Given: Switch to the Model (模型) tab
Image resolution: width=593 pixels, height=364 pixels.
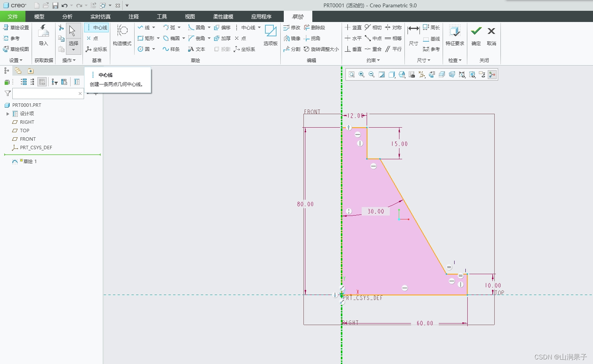Looking at the screenshot, I should 39,17.
